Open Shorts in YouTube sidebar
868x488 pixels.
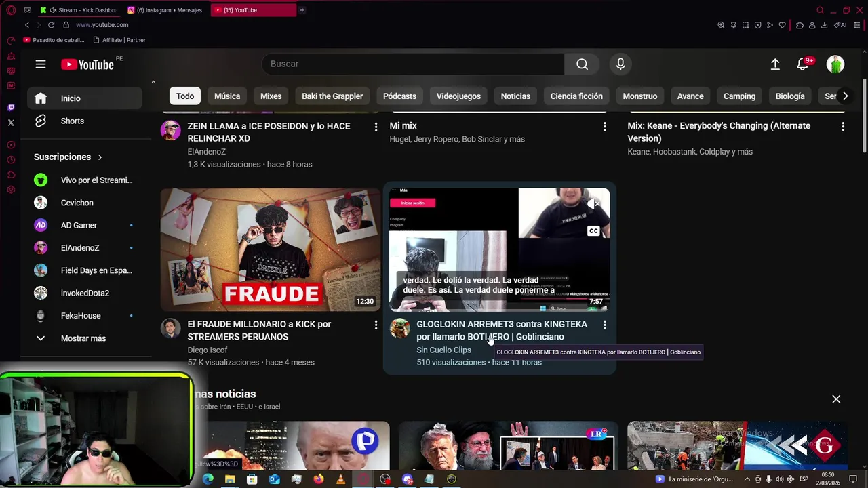coord(85,121)
